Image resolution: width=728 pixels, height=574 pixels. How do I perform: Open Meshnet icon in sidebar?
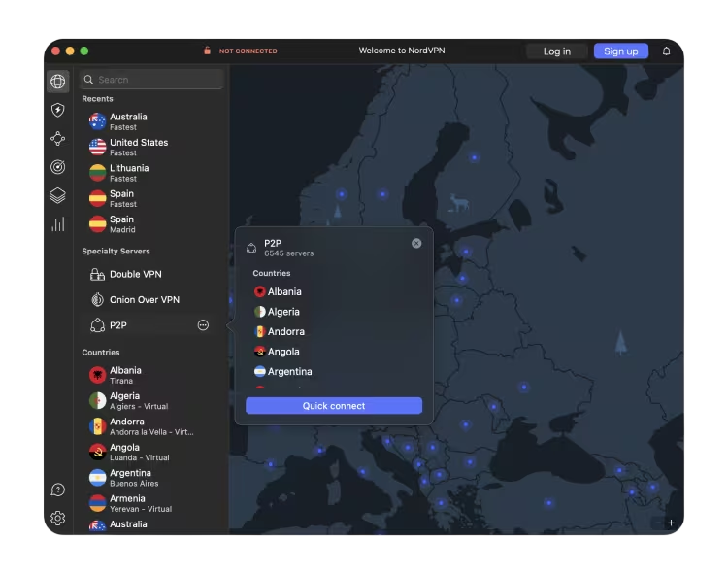[57, 138]
